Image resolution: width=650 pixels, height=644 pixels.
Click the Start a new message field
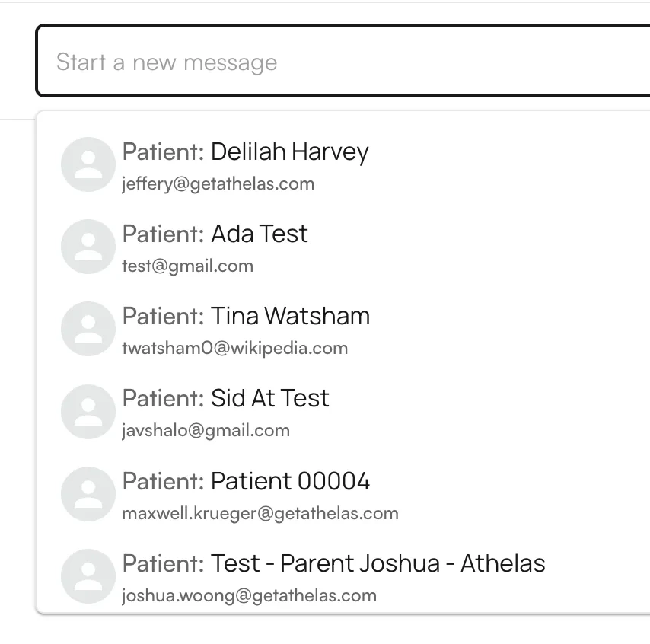343,62
